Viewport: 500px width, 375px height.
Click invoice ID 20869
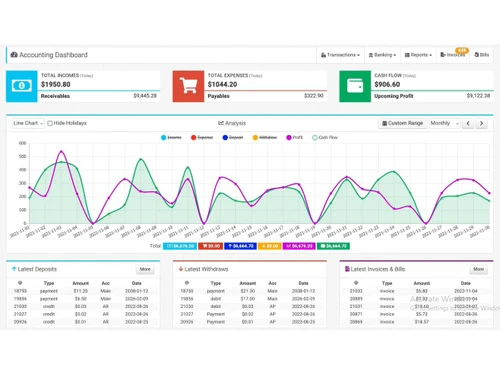point(356,322)
